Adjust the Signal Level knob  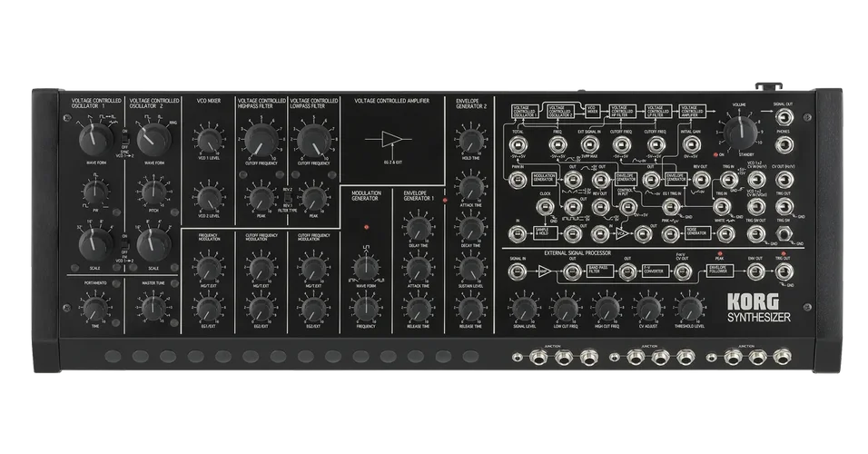coord(524,309)
